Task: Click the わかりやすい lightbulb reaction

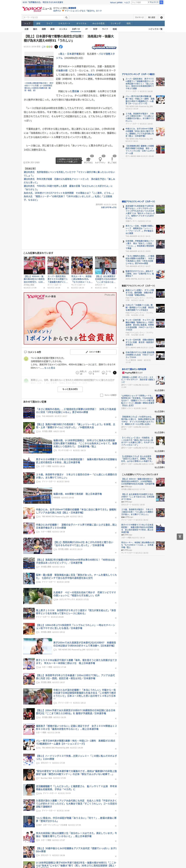Action: [x=100, y=160]
